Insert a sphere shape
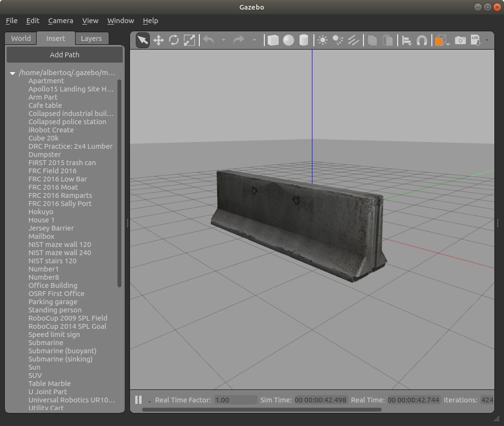 coord(289,40)
